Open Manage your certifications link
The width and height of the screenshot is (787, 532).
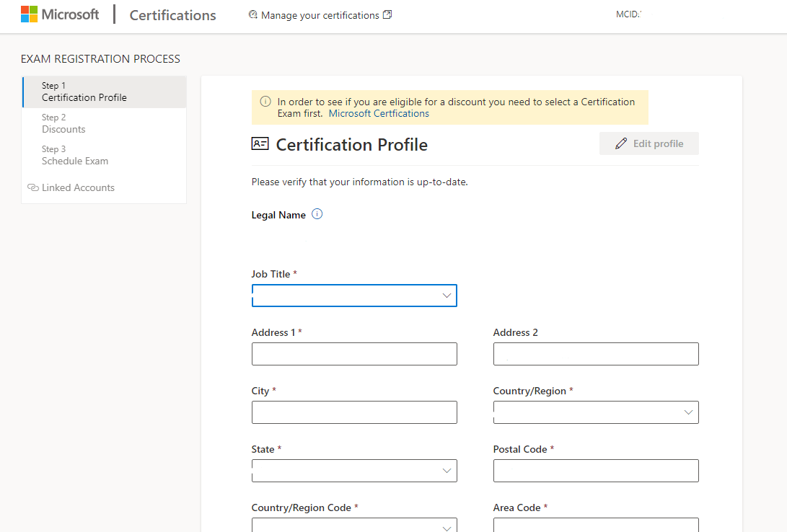click(320, 16)
